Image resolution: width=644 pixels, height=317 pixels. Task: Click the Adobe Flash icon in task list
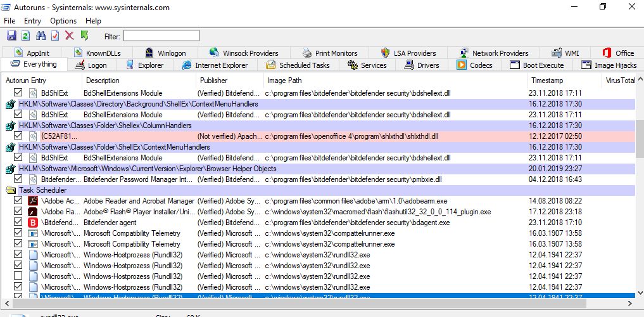point(33,212)
